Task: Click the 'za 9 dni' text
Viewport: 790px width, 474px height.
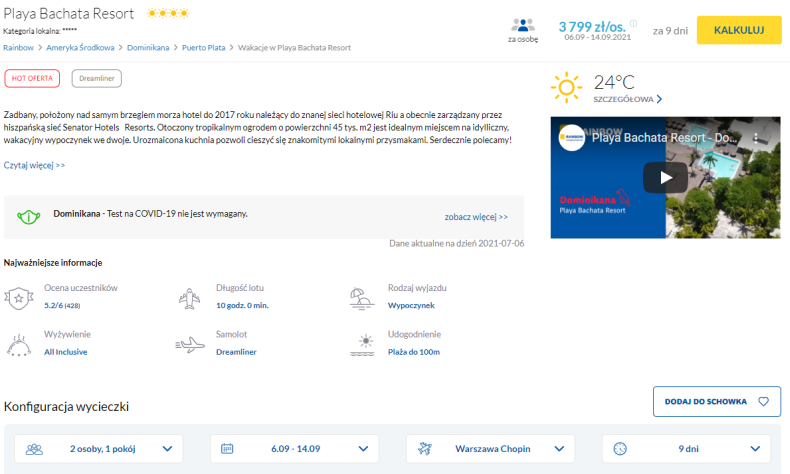Action: click(x=670, y=31)
